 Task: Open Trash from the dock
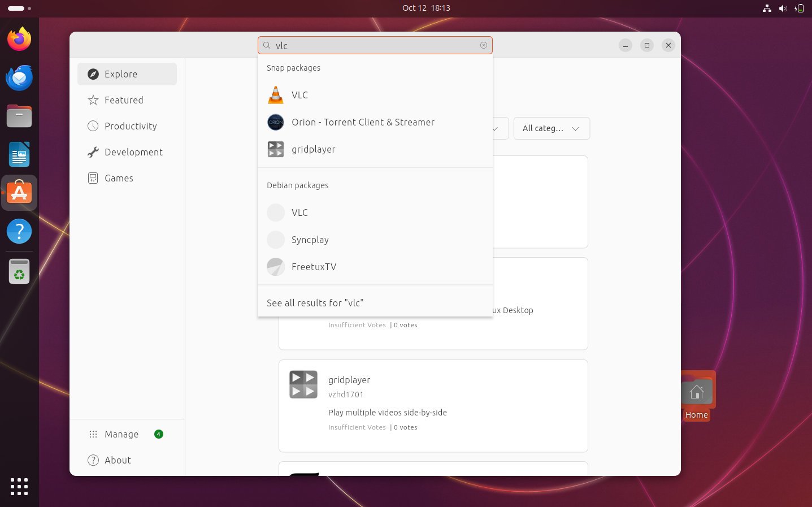[x=19, y=271]
